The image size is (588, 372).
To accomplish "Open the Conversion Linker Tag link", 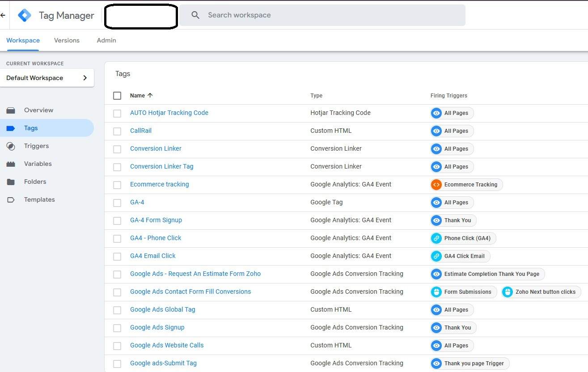I will click(162, 166).
